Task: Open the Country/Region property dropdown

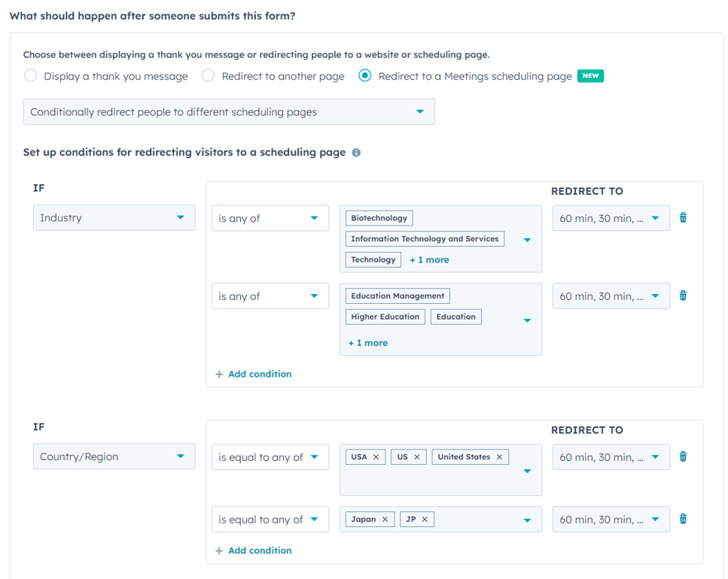Action: coord(114,457)
